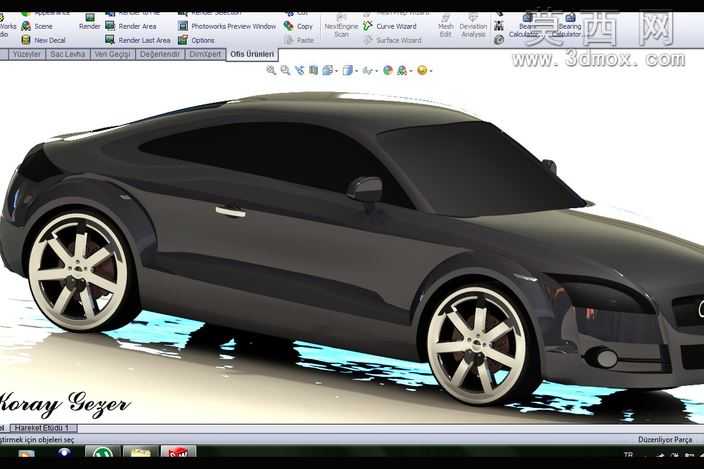Switch to the Sac Levha tab

point(68,54)
